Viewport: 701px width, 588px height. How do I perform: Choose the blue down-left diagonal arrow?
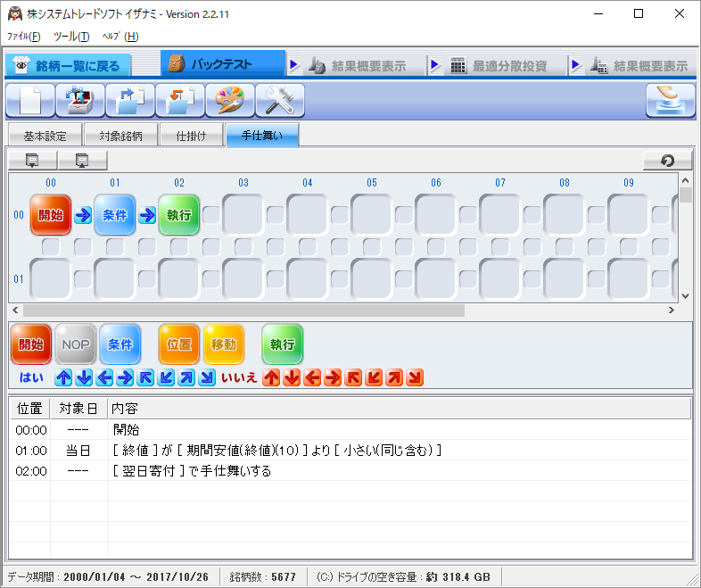click(x=166, y=377)
